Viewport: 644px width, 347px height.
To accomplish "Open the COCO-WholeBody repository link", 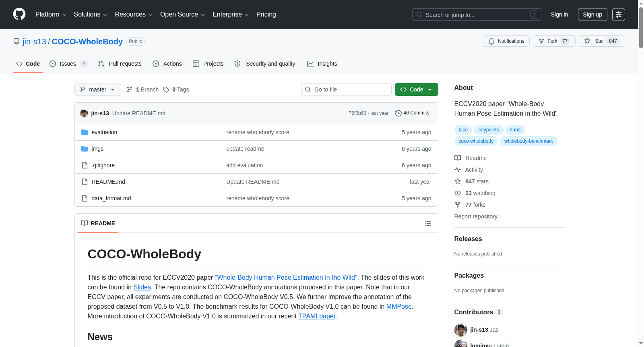I will click(x=87, y=42).
